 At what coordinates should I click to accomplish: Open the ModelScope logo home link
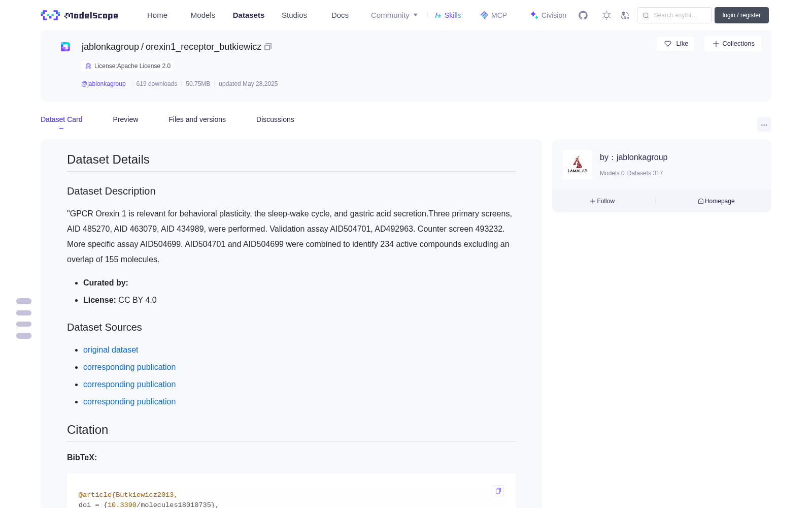coord(79,15)
